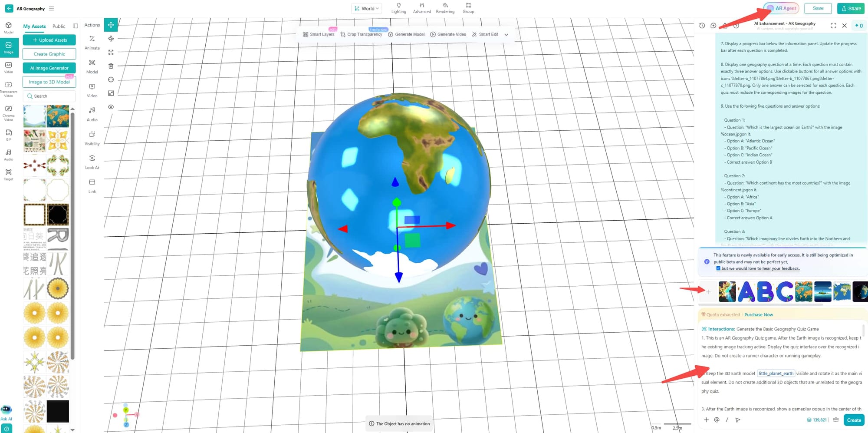Open chat history in AI panel
Screen dimensions: 868x433
[x=702, y=26]
